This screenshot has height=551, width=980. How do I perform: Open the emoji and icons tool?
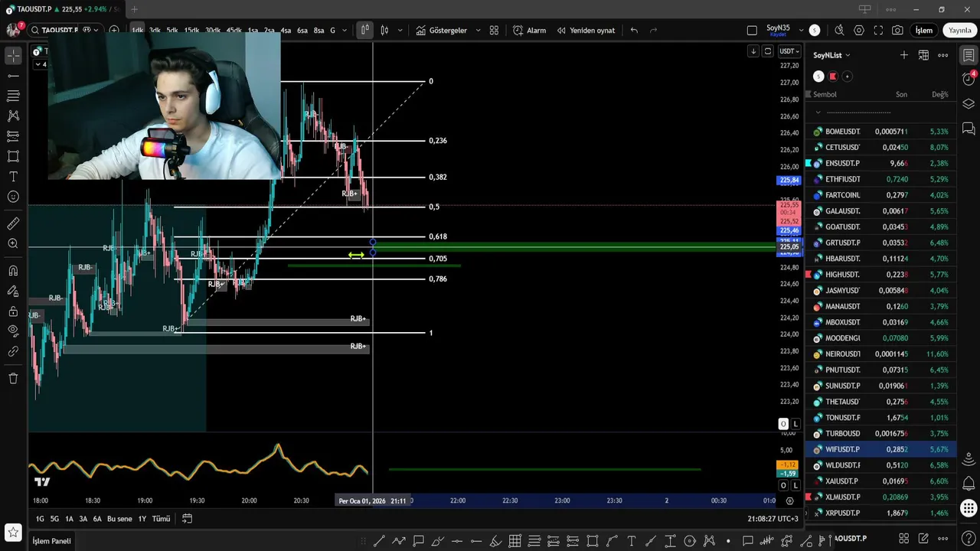(13, 197)
